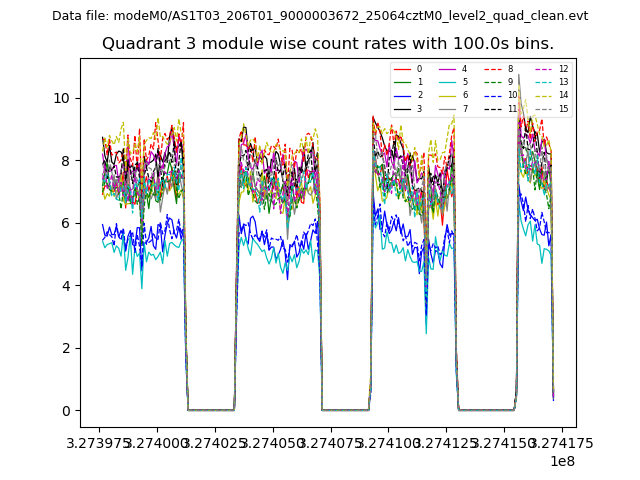Click the dashed red legend line for module 8
This screenshot has height=480, width=640.
(x=492, y=69)
